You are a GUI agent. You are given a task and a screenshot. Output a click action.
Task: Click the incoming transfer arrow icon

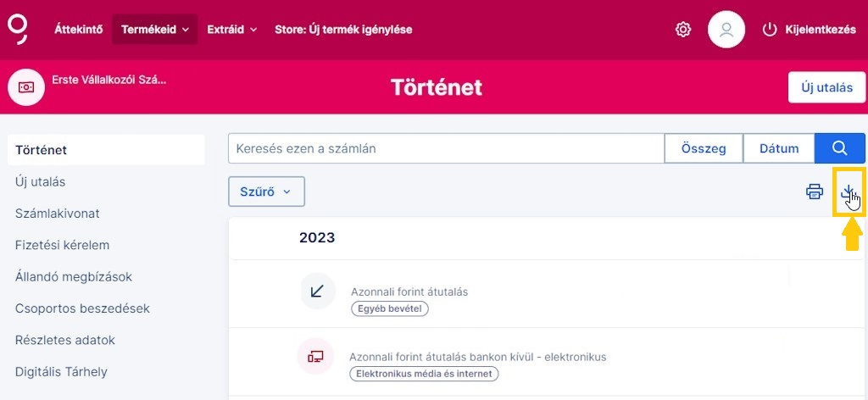[x=317, y=292]
